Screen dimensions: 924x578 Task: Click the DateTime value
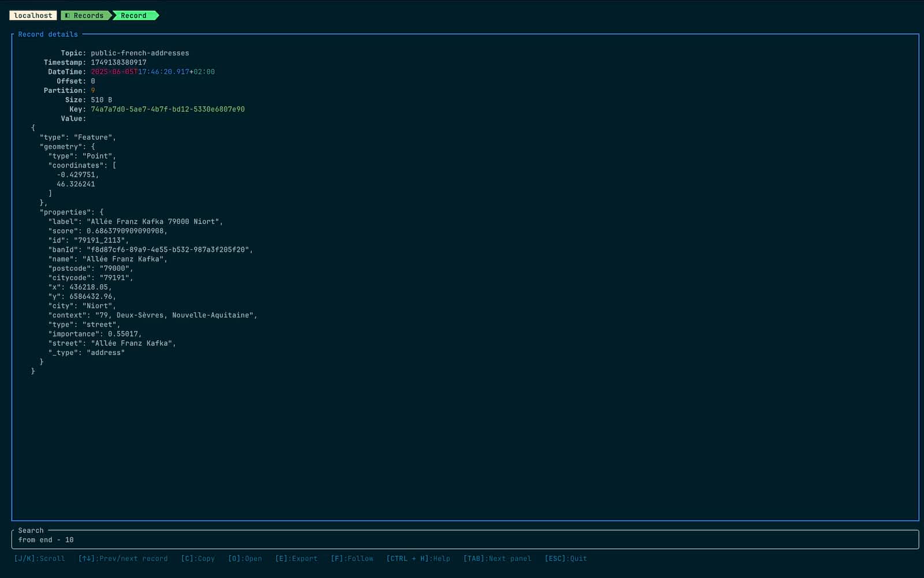[152, 72]
